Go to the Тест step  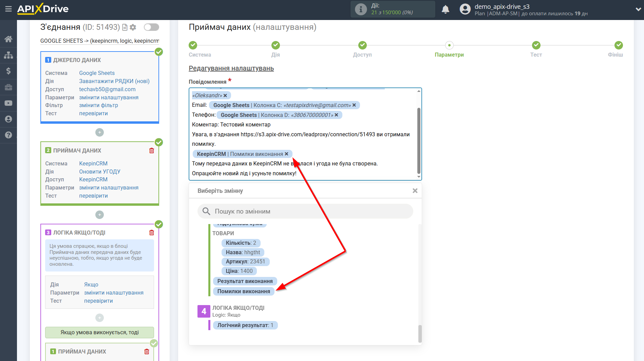[536, 45]
